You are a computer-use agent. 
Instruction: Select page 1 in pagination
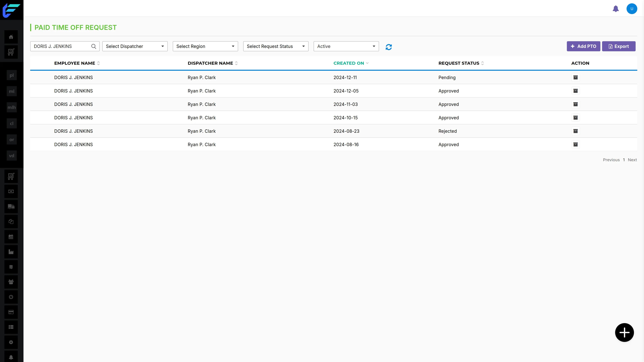[x=624, y=160]
